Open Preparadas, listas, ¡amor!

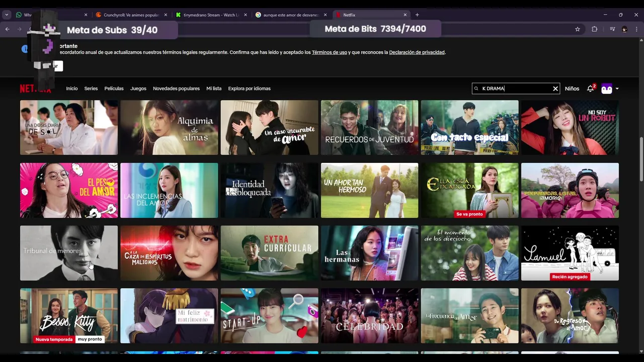(x=570, y=190)
